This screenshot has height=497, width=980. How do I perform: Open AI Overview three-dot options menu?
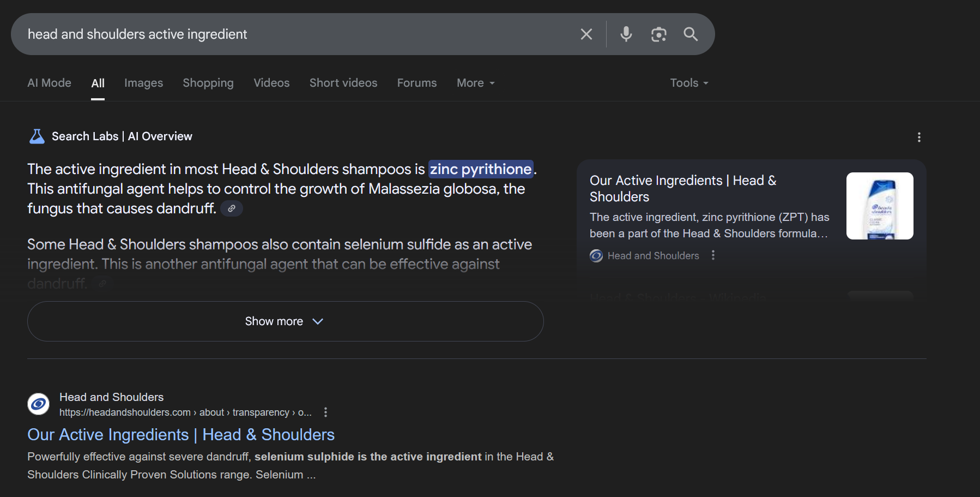(x=919, y=137)
